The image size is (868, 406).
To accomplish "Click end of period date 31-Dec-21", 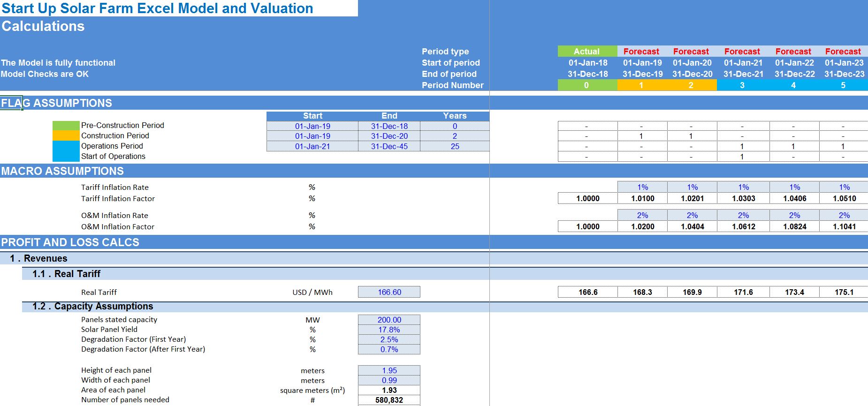I will tap(743, 74).
